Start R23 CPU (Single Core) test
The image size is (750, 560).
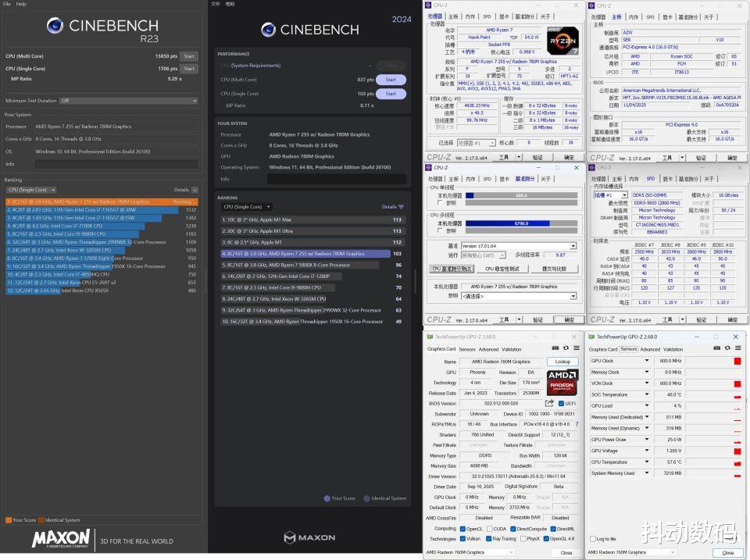point(189,69)
